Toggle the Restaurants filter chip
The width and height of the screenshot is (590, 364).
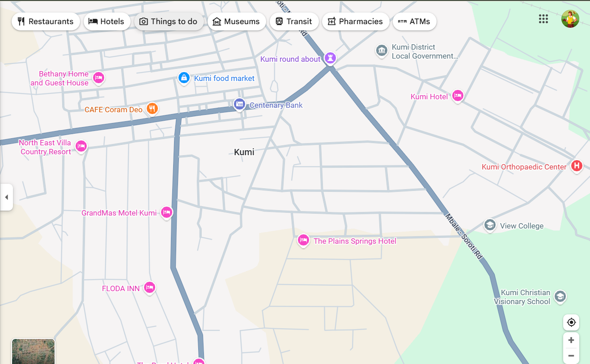coord(46,21)
